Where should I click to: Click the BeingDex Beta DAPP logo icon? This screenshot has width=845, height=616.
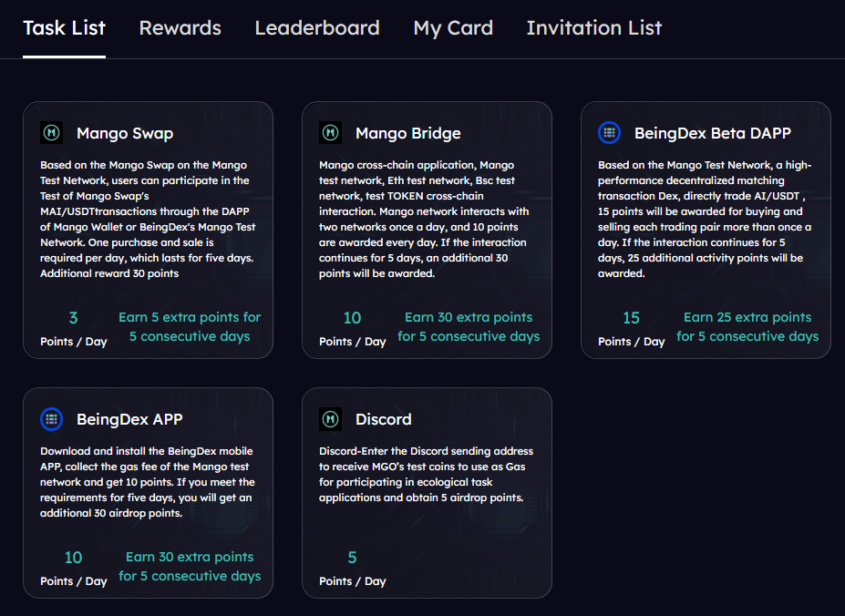pos(610,132)
